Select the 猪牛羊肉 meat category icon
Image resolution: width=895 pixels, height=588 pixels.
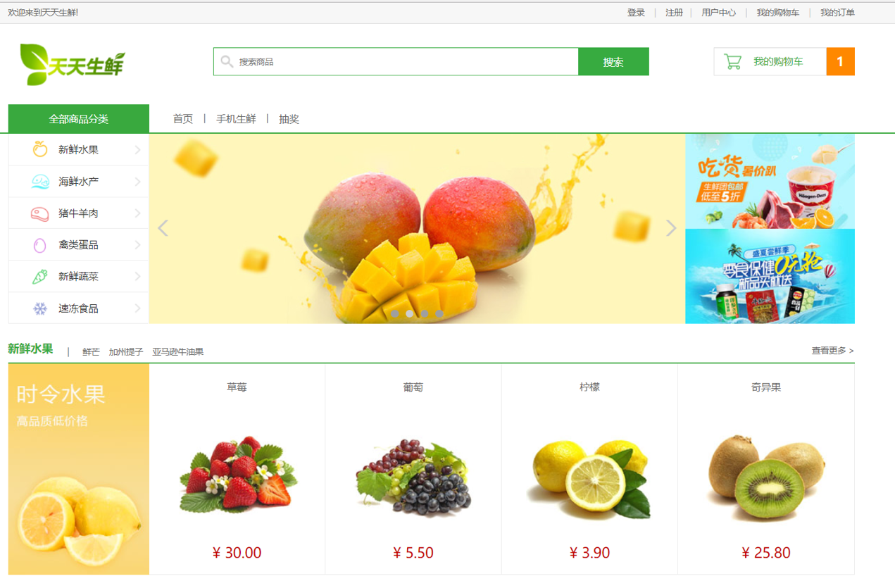(40, 213)
